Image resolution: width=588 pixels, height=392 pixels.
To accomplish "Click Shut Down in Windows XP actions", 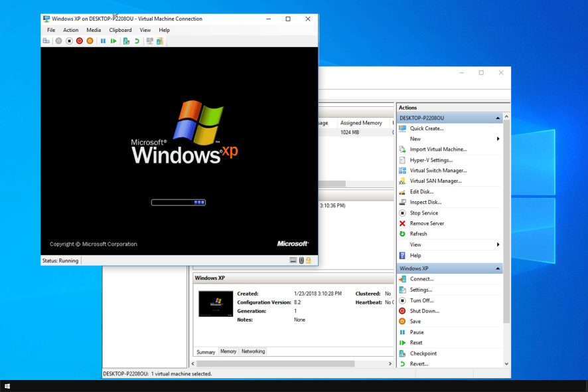I will pos(424,311).
